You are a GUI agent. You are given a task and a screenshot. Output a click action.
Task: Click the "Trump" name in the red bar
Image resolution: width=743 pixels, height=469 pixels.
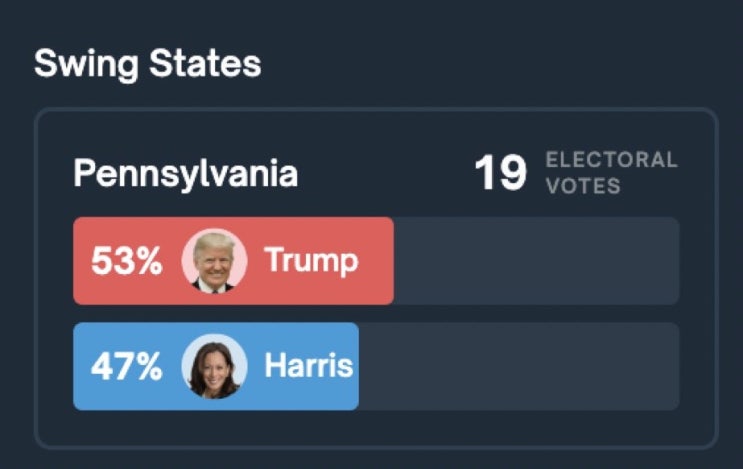click(x=311, y=261)
